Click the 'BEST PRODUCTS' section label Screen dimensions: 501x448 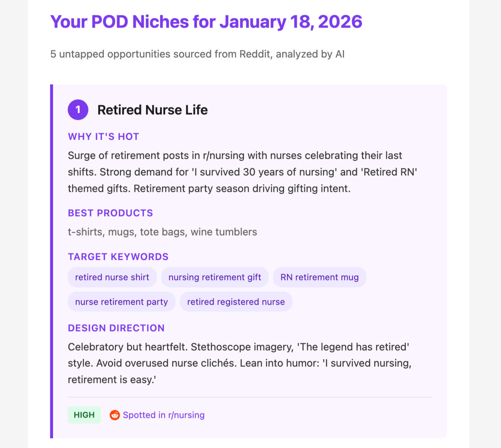click(x=110, y=213)
